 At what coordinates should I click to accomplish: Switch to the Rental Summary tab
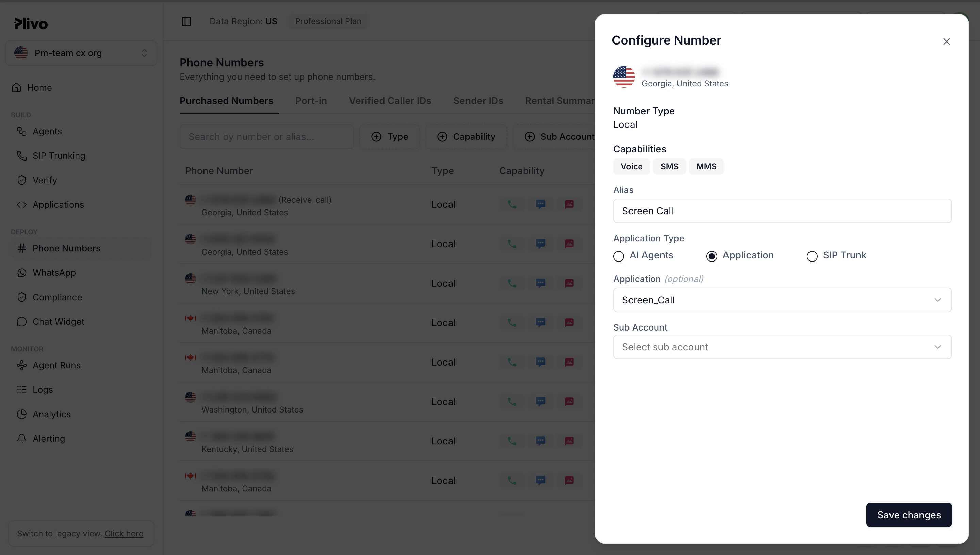560,101
